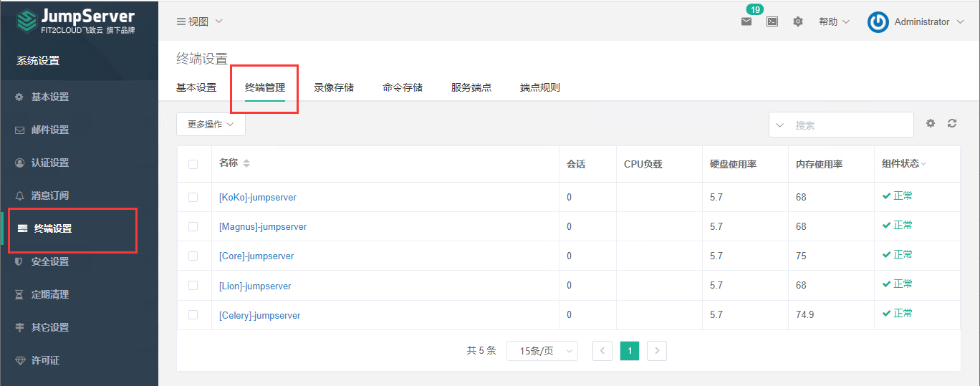Click the 会话 column header

tap(576, 164)
